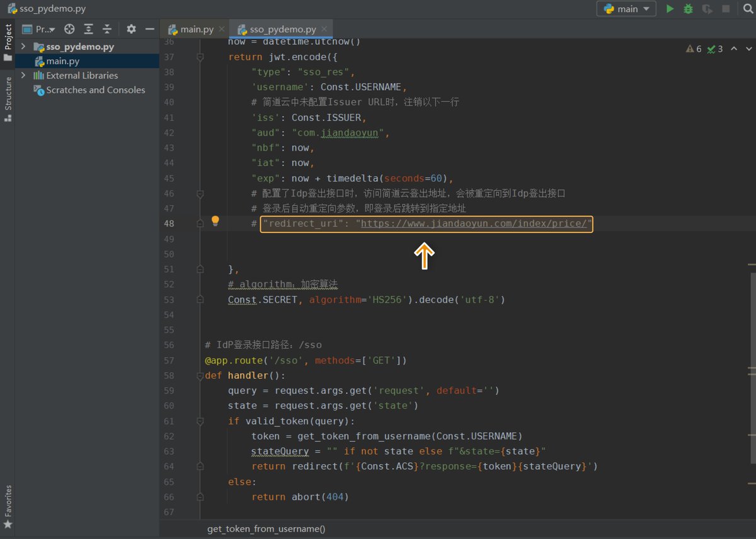Collapse all nodes in the Project panel
Screen dimensions: 756x539
107,29
